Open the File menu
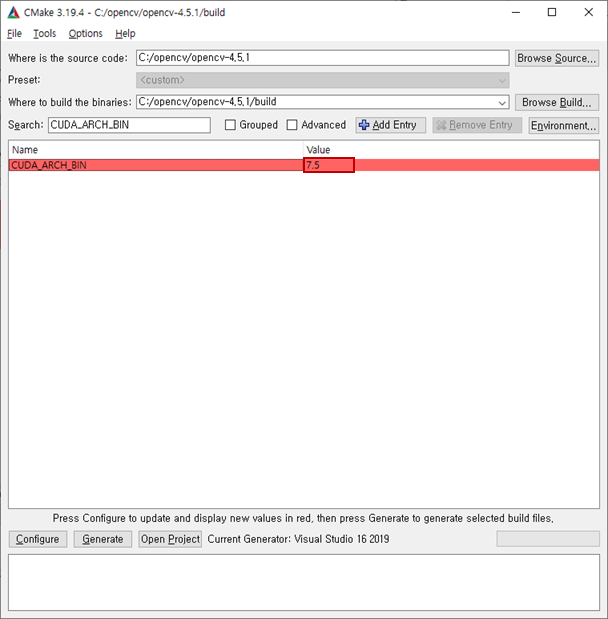 [x=15, y=34]
